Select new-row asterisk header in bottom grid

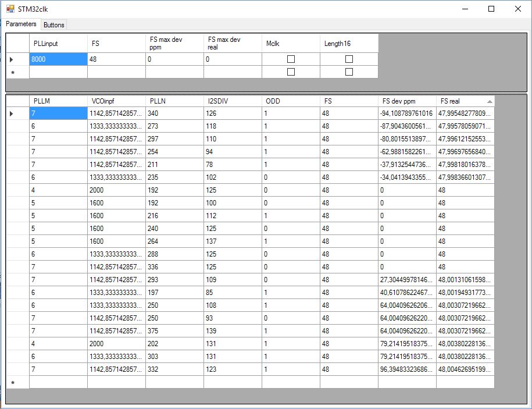coord(17,382)
